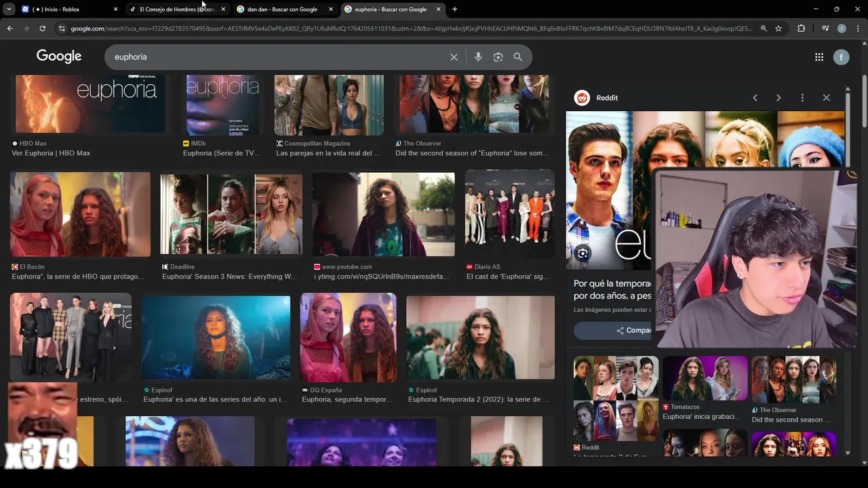
Task: Open more options in preview panel
Action: (802, 98)
